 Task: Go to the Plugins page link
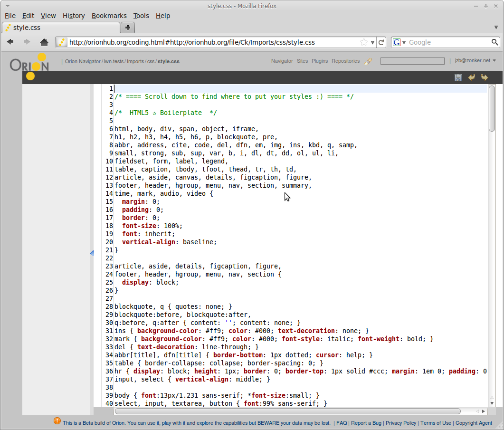320,61
